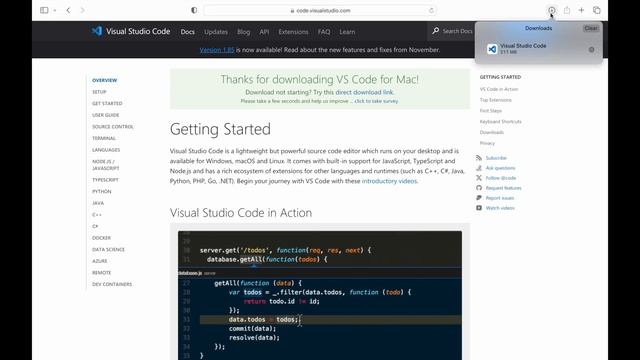
Task: Select Overview in the left sidebar
Action: pyautogui.click(x=104, y=80)
